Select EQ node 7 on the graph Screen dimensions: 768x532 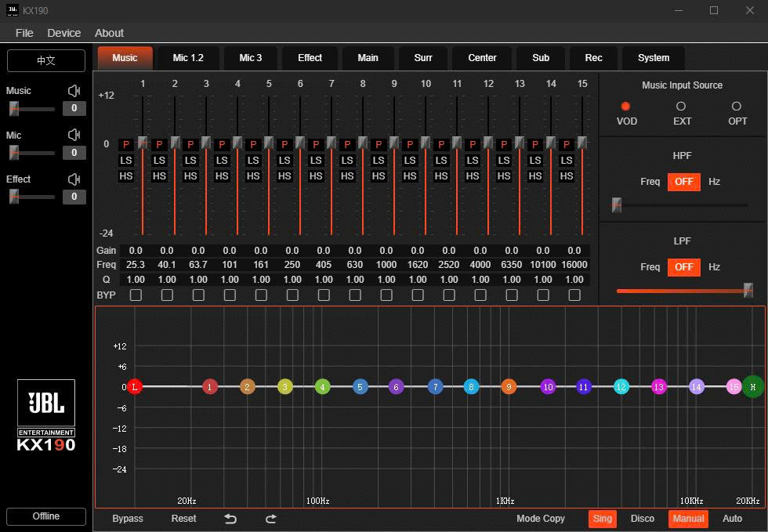pyautogui.click(x=435, y=386)
